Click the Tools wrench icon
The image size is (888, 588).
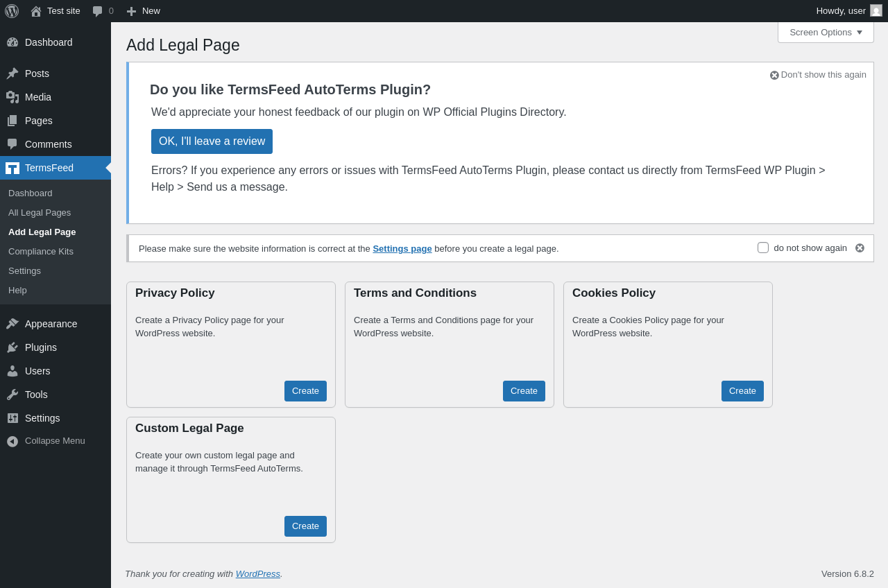(12, 395)
